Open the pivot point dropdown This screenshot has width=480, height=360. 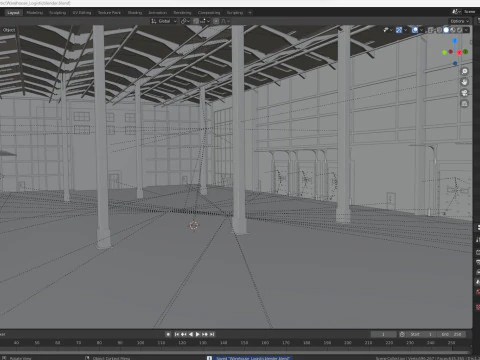tap(185, 21)
